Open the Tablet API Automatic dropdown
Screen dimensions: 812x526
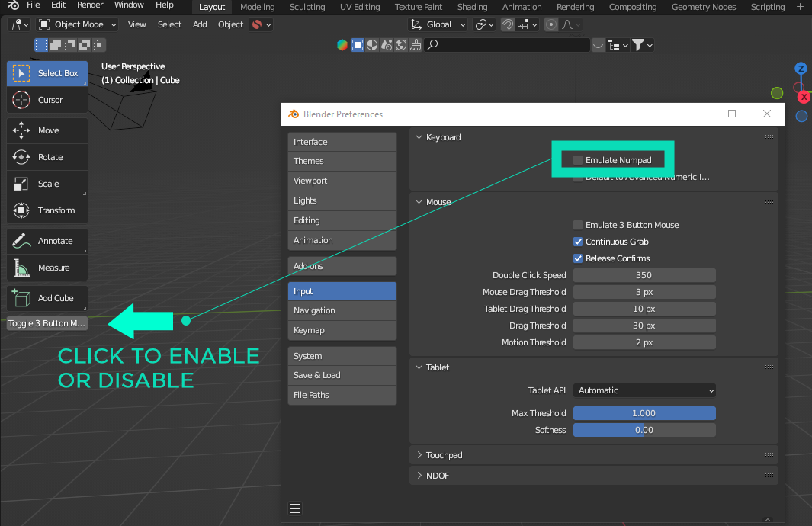pos(644,390)
